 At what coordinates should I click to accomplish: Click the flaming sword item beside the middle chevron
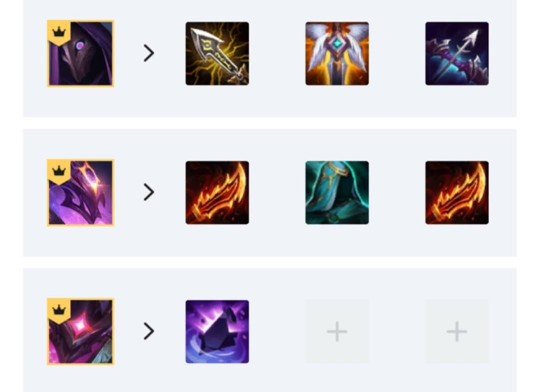pos(217,192)
